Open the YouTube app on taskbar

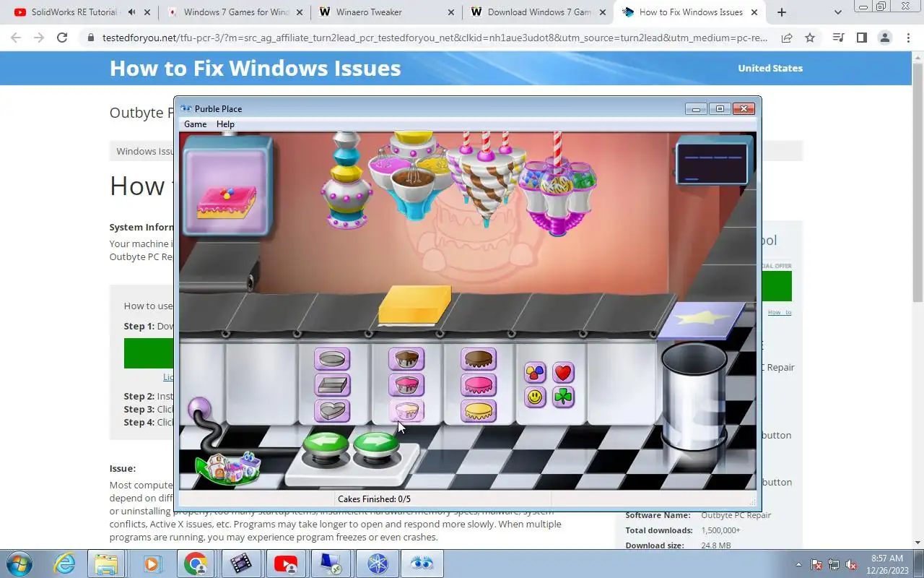pyautogui.click(x=285, y=564)
